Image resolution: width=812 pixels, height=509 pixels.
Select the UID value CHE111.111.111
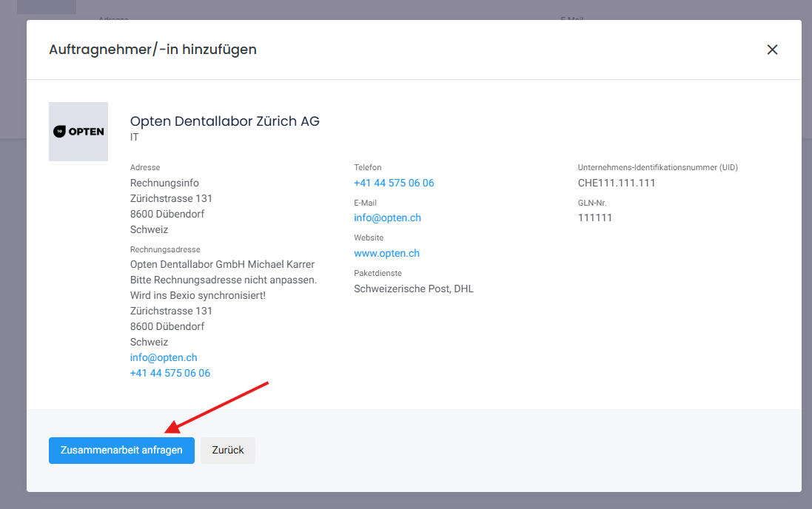pos(617,183)
